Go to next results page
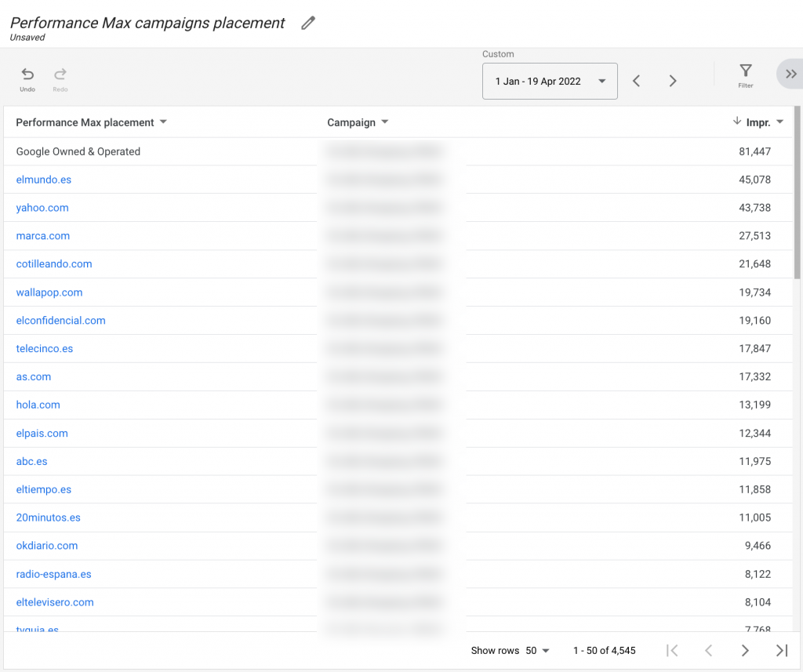Viewport: 803px width, 672px height. pyautogui.click(x=745, y=651)
